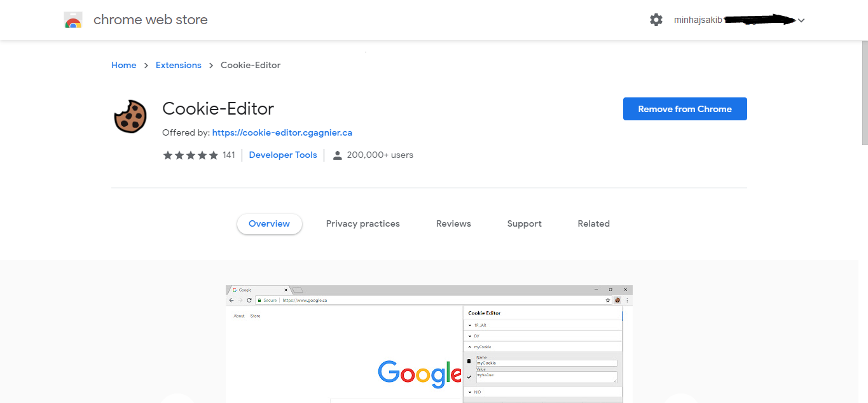Click the Cookie-Editor cookie logo
Screen dimensions: 868x403
130,117
